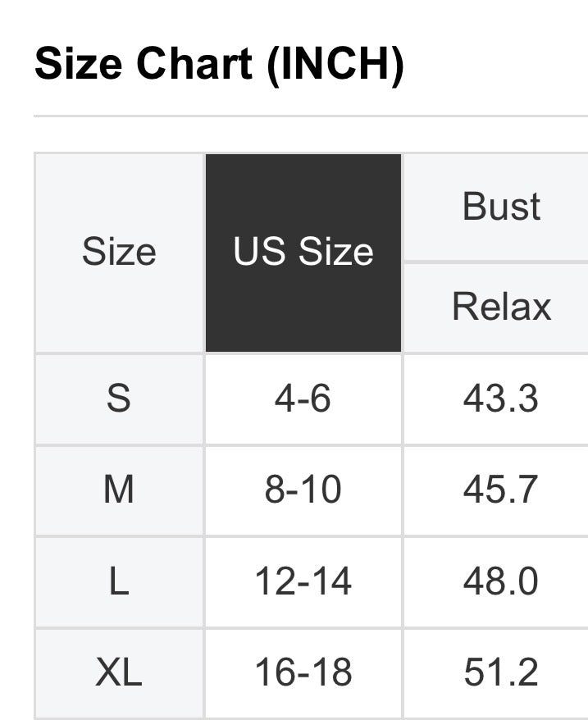Click the Size column header
The height and width of the screenshot is (720, 588).
(x=119, y=253)
